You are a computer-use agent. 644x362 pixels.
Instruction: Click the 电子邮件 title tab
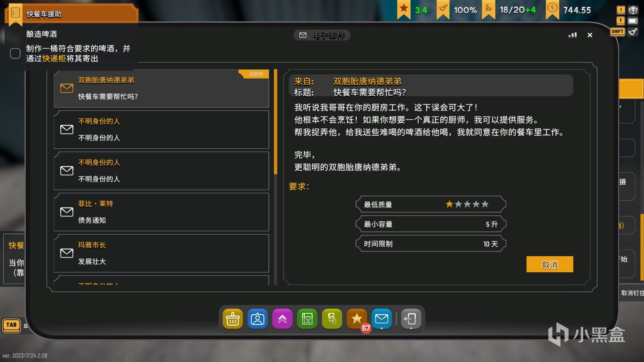coord(322,35)
